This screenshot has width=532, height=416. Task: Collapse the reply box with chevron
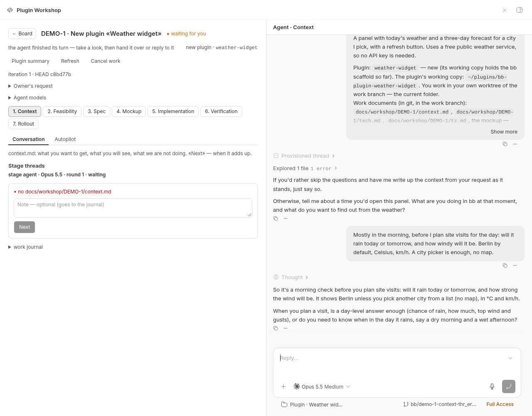pyautogui.click(x=510, y=358)
